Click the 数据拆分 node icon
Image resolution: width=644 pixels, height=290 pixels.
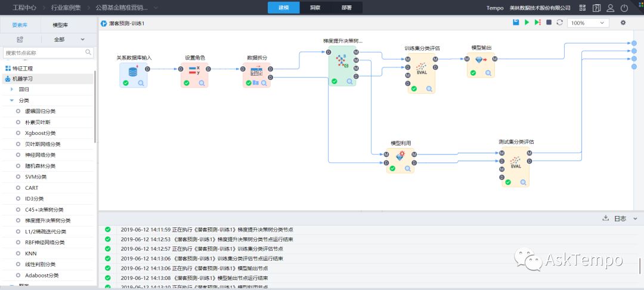point(256,72)
